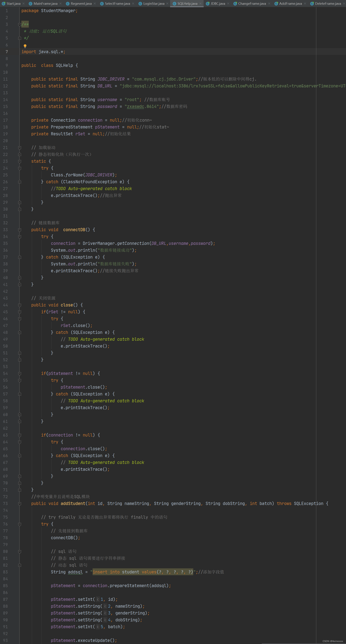Collapse the try block at line 34
The height and width of the screenshot is (644, 346).
[x=19, y=237]
